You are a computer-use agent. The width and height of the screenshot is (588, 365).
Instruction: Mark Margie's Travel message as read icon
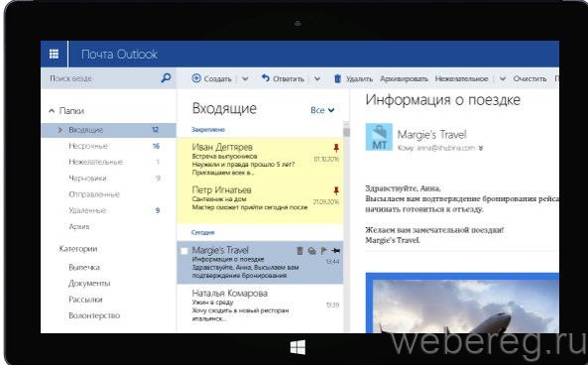click(311, 251)
